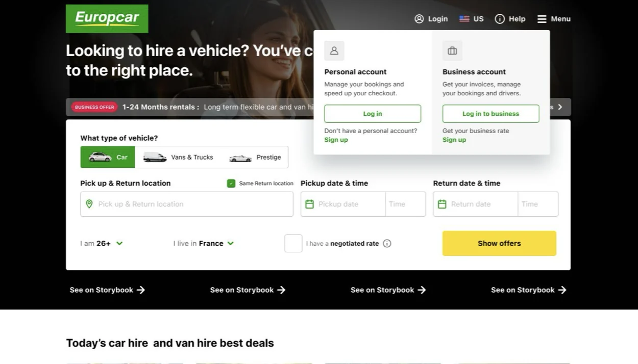This screenshot has height=364, width=638.
Task: Open the Pickup Time selector
Action: pyautogui.click(x=406, y=204)
